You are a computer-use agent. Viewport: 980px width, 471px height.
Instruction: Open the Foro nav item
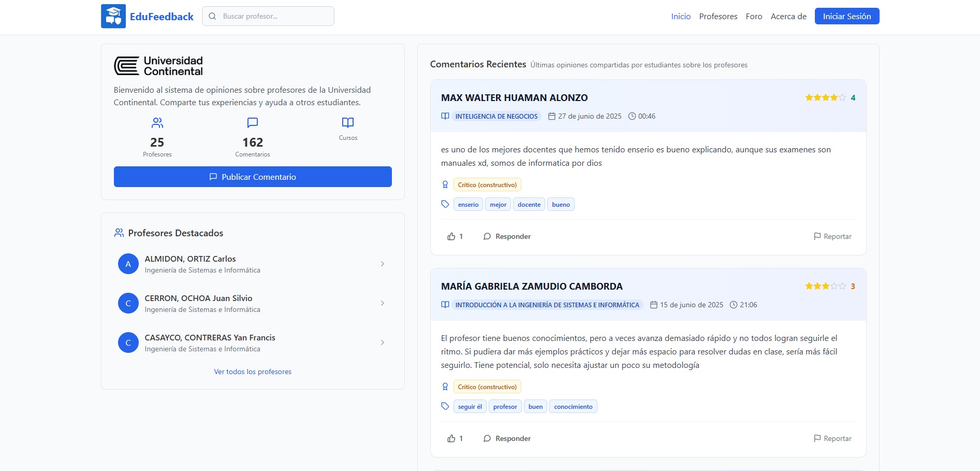click(754, 16)
